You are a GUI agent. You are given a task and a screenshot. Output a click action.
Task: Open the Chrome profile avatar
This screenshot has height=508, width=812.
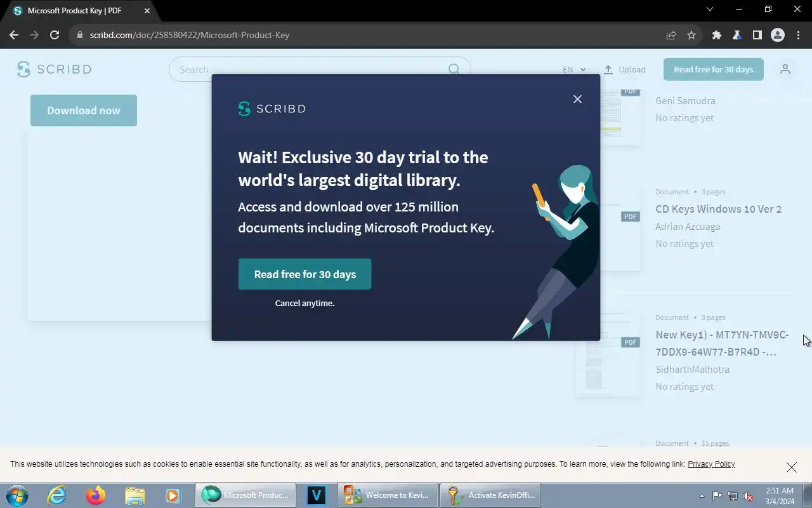pos(778,35)
